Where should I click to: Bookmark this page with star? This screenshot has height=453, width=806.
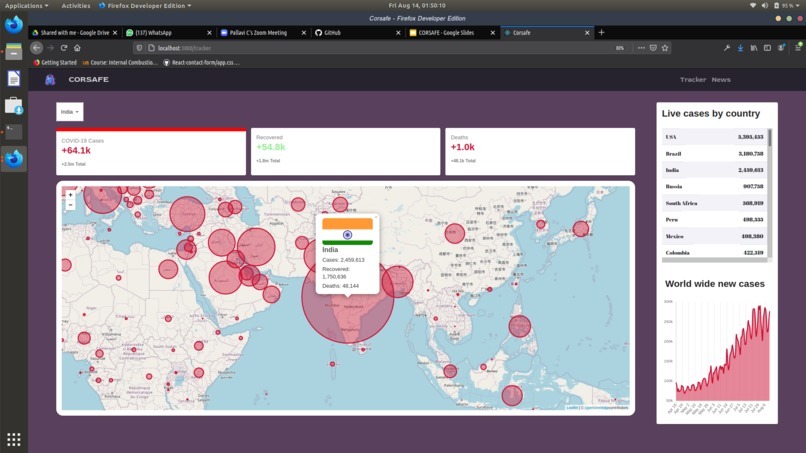coord(665,48)
